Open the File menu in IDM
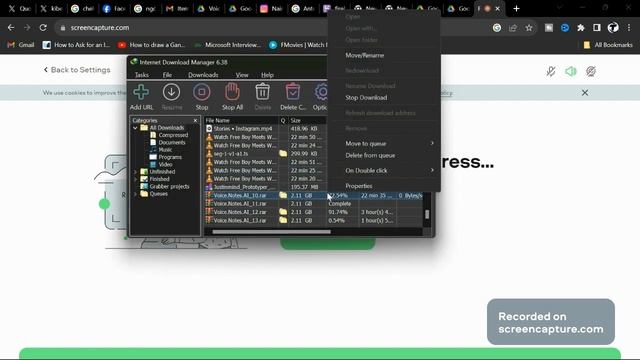The height and width of the screenshot is (360, 640). coord(167,75)
